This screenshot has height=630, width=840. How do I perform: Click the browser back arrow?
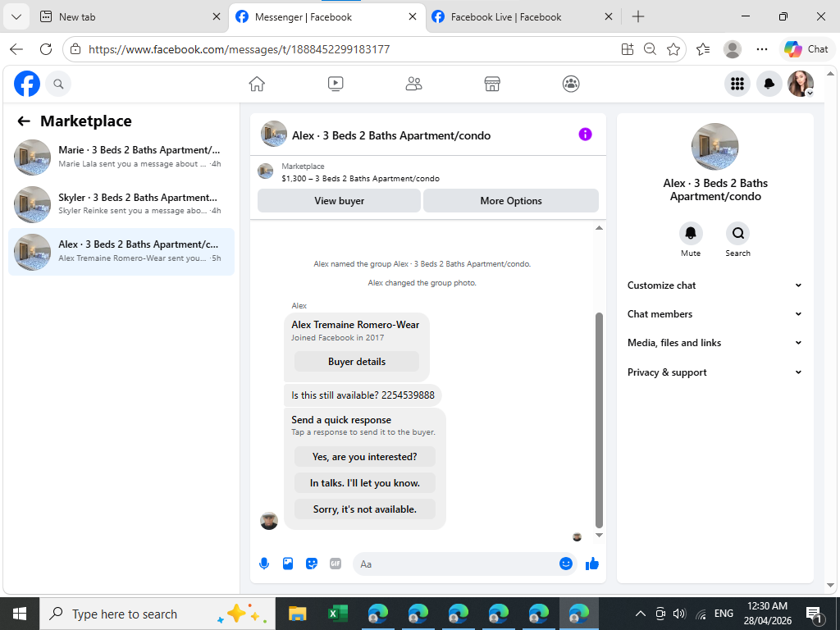[16, 49]
